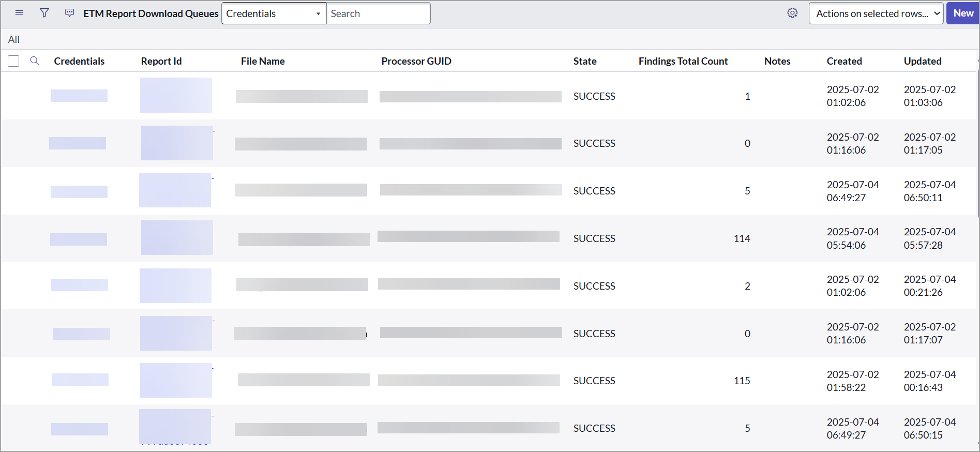The image size is (980, 452).
Task: Click ETM Report Download Queues title
Action: click(x=151, y=13)
